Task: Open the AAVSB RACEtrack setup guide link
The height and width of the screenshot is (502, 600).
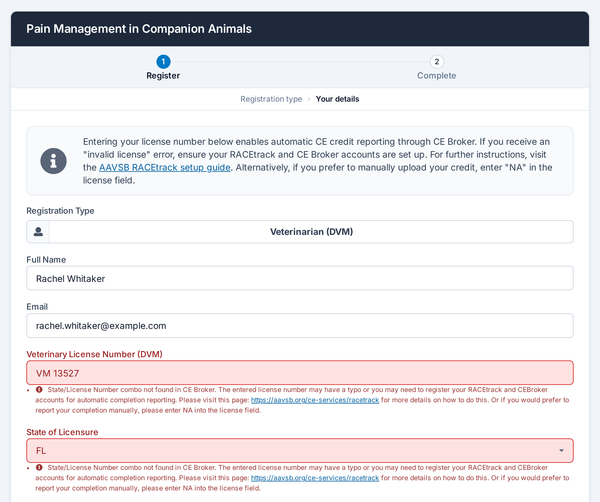Action: click(x=165, y=168)
